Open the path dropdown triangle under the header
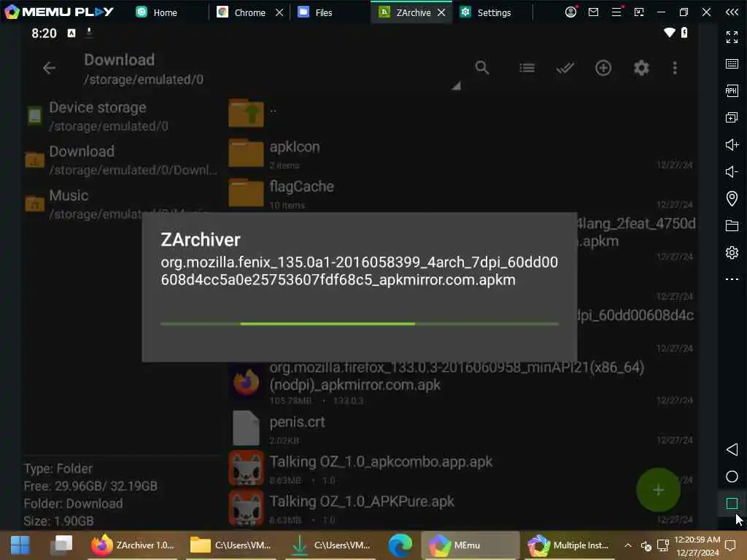This screenshot has height=560, width=747. tap(456, 86)
